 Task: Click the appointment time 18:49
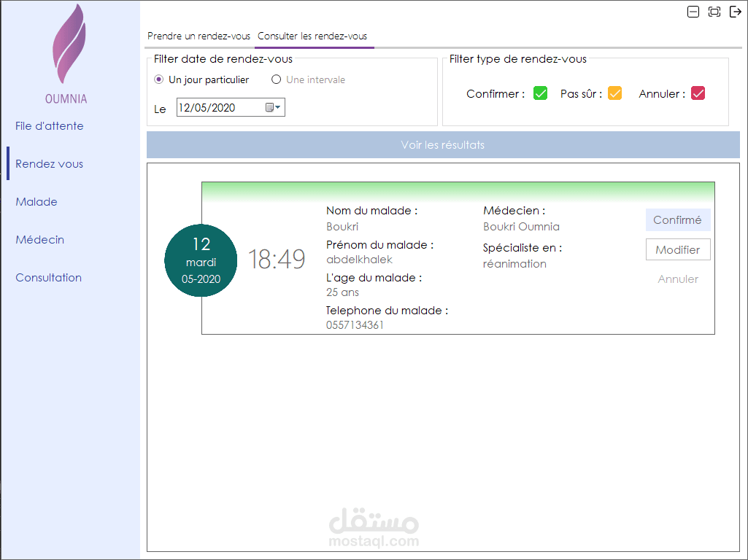pos(277,260)
